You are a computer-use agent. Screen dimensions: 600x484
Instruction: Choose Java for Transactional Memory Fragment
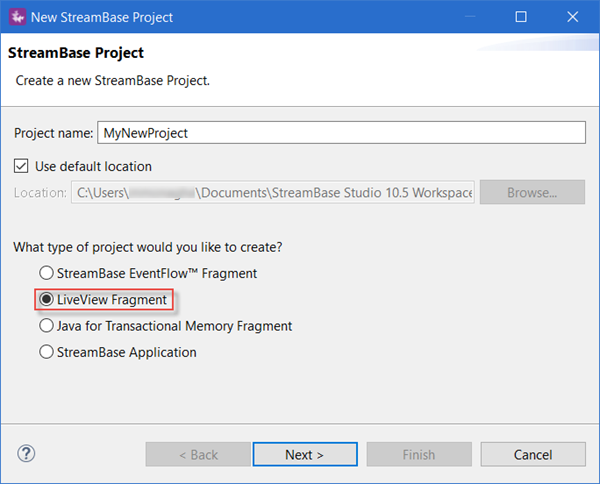[46, 325]
